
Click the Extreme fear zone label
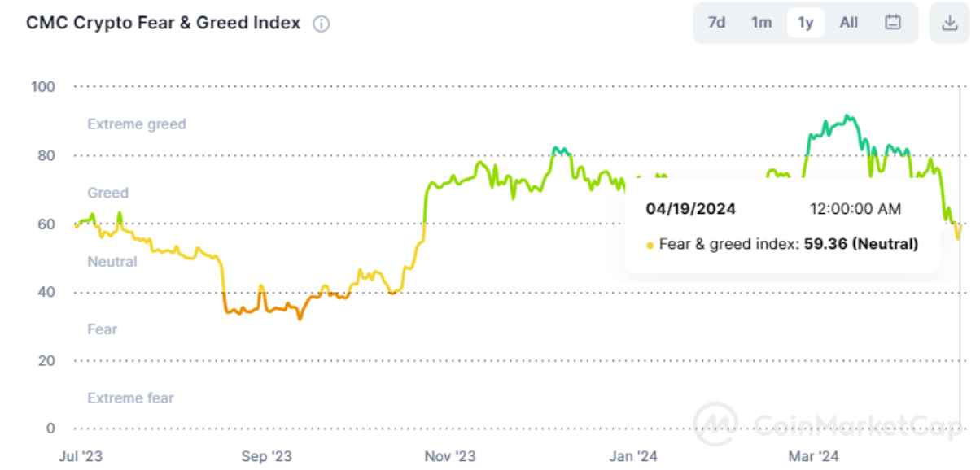click(x=130, y=398)
